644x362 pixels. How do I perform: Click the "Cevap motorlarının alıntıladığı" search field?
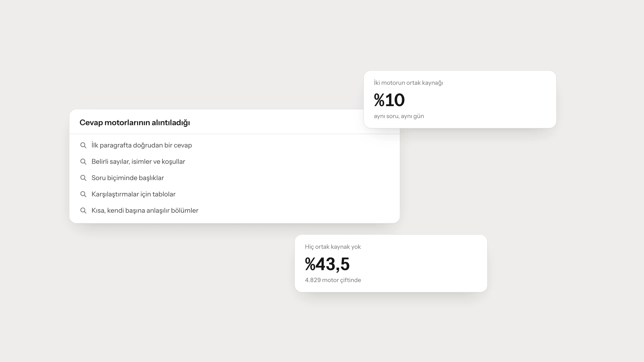[x=216, y=122]
